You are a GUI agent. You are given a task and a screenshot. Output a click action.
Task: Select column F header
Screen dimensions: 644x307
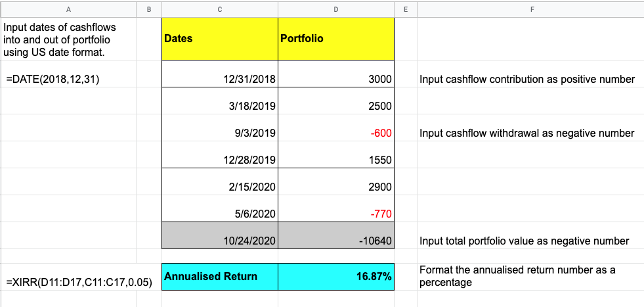[x=530, y=9]
